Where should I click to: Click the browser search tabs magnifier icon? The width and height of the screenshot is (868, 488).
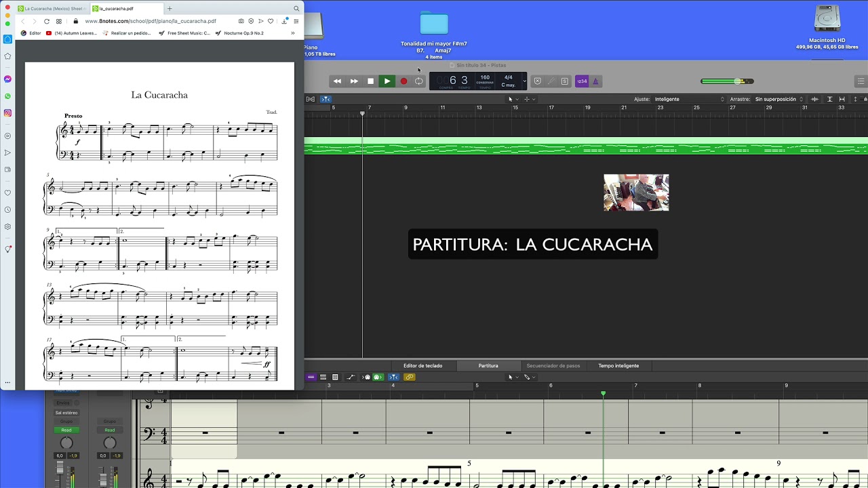pyautogui.click(x=296, y=9)
